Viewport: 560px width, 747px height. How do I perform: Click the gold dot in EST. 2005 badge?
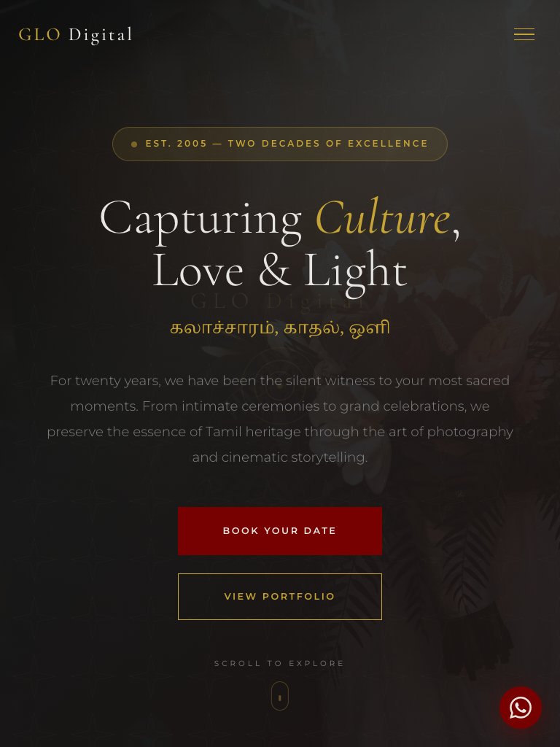coord(134,144)
